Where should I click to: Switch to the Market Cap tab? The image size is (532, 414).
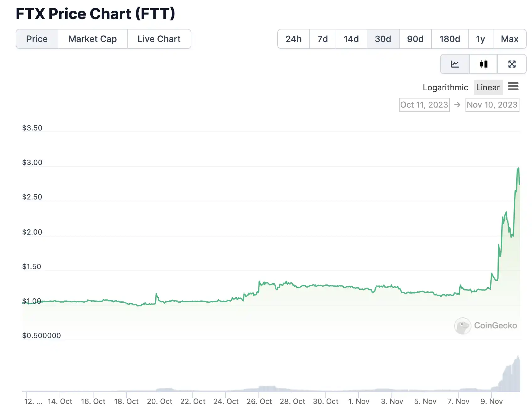[x=93, y=39]
